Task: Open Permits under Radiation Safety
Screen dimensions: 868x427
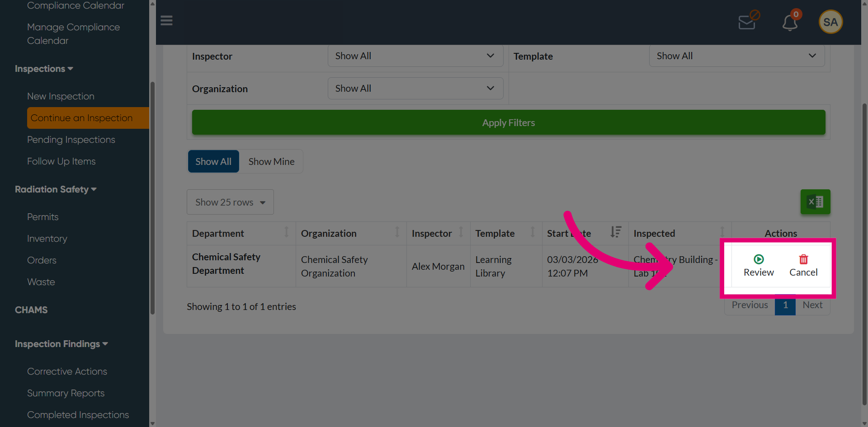Action: (42, 217)
